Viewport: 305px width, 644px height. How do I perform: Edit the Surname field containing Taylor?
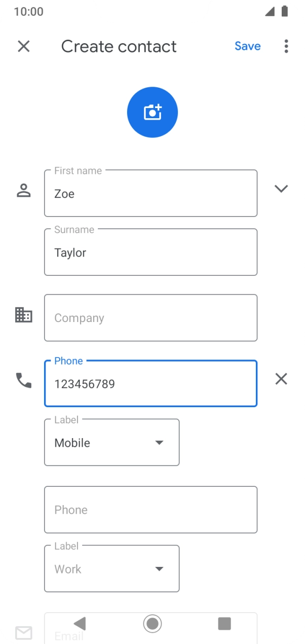pos(150,253)
